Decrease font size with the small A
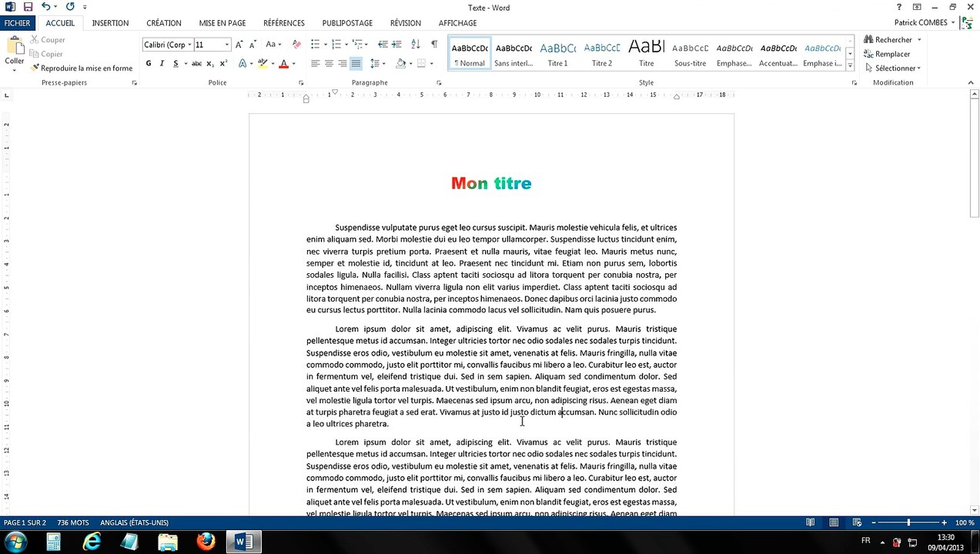The image size is (980, 554). (x=253, y=45)
